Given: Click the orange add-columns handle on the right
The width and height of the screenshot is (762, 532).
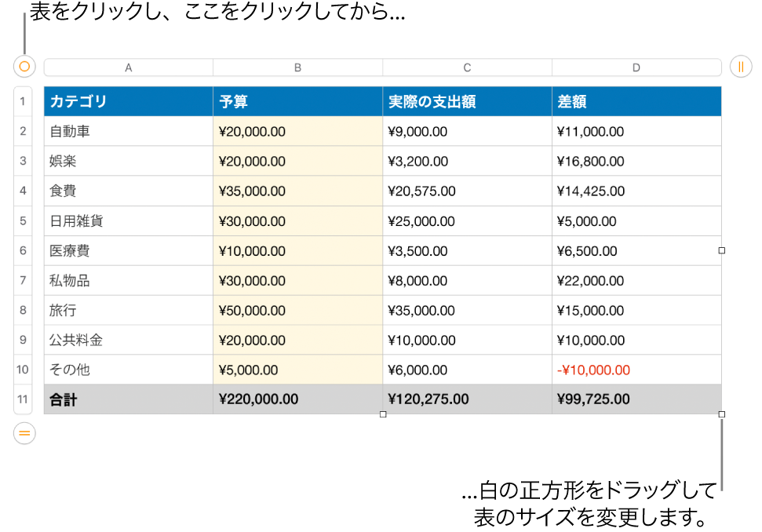Looking at the screenshot, I should click(740, 66).
